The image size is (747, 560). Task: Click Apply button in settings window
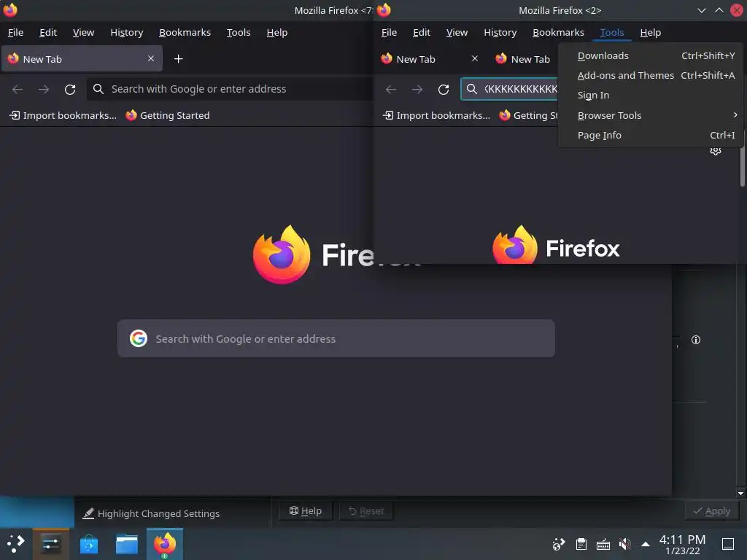pyautogui.click(x=712, y=511)
